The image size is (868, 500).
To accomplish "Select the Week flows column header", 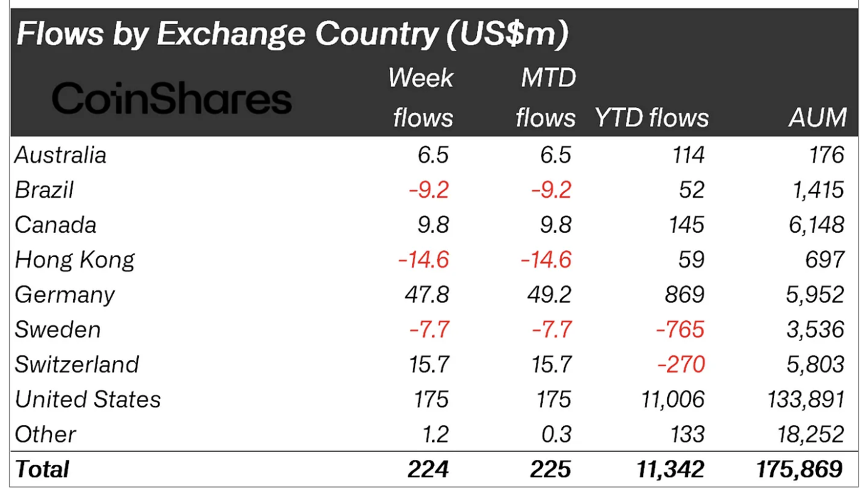I will click(x=421, y=98).
